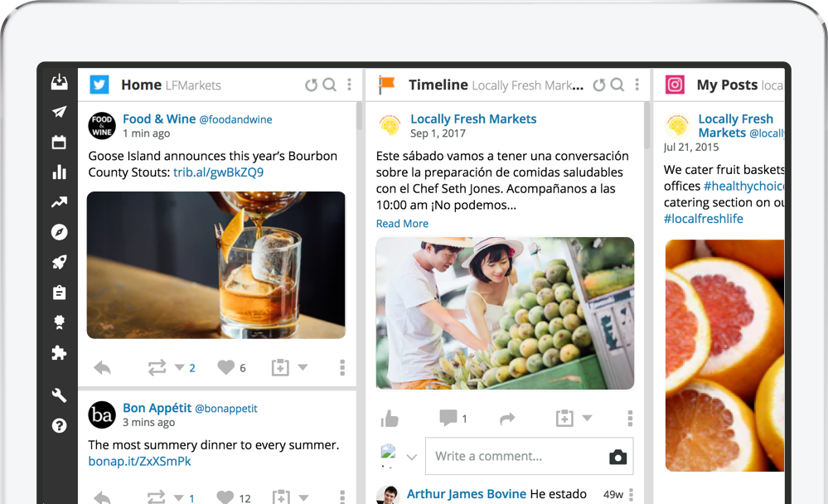This screenshot has height=504, width=828.
Task: Reply to the Food & Wine tweet
Action: [x=103, y=368]
